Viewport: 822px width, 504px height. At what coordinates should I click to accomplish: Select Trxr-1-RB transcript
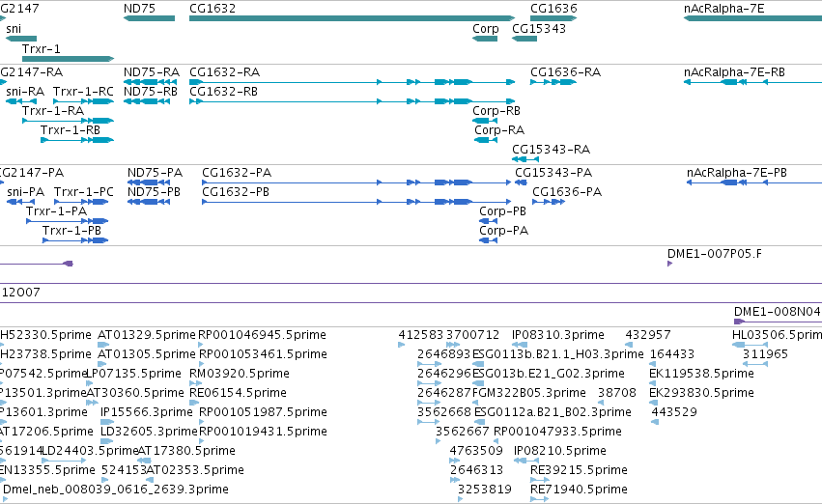(x=77, y=140)
